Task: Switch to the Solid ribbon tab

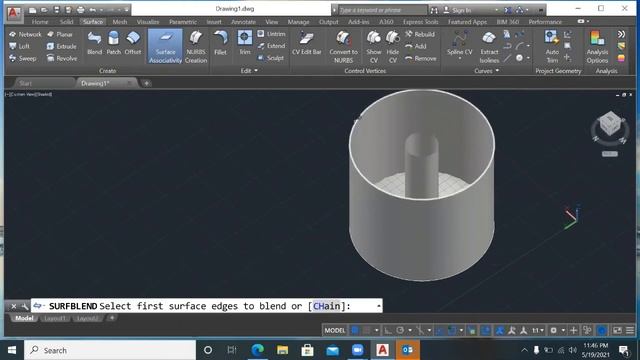Action: point(66,22)
